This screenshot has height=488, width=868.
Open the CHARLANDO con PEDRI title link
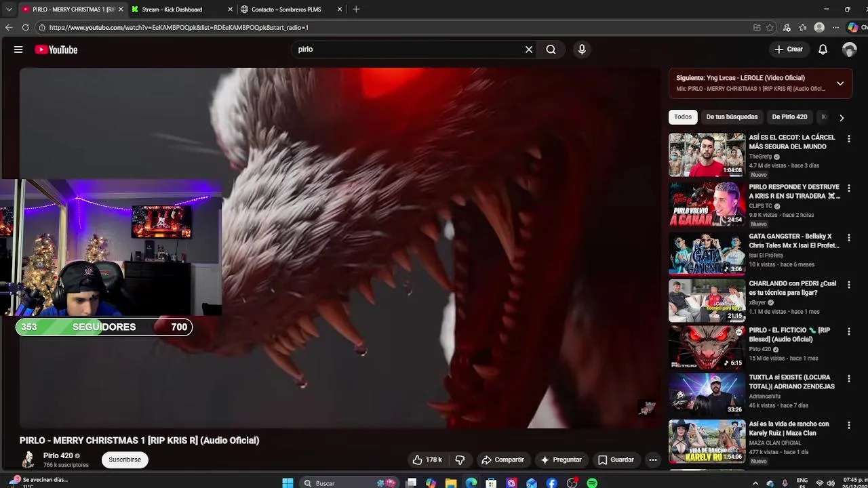tap(792, 288)
